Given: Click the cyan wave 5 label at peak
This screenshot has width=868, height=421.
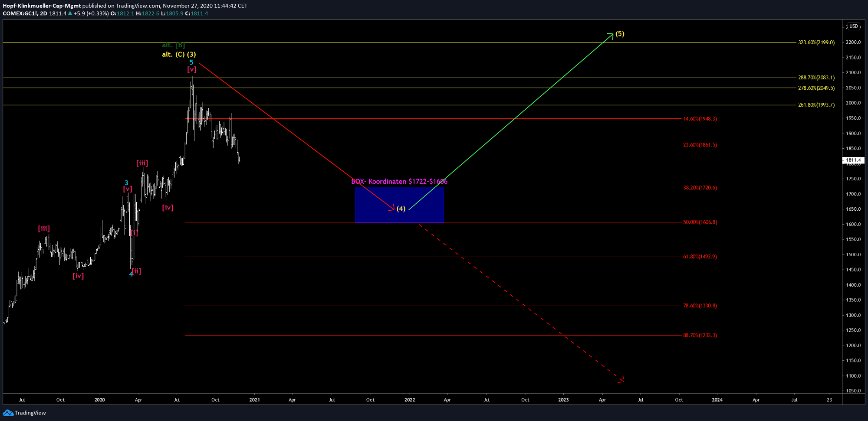Looking at the screenshot, I should click(191, 62).
